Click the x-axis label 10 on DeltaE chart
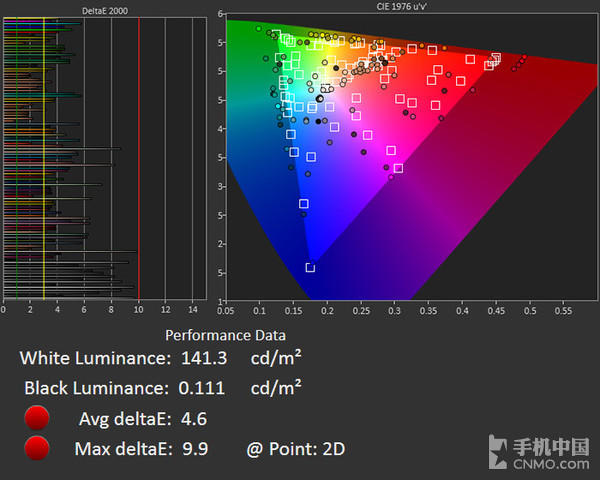The width and height of the screenshot is (600, 480). tap(139, 310)
